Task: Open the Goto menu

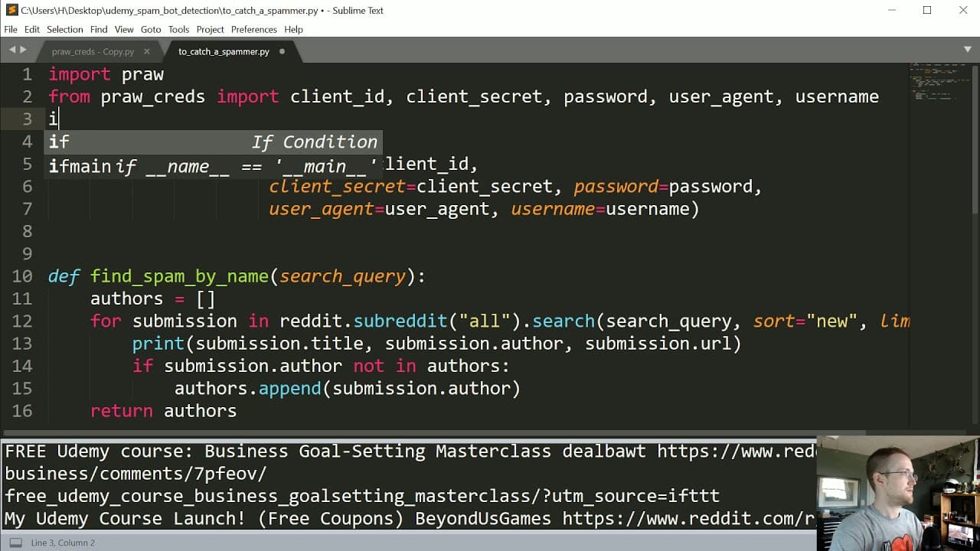Action: point(151,29)
